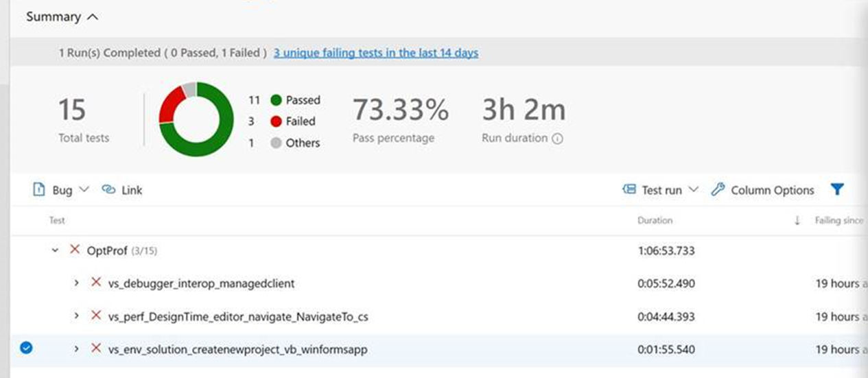
Task: Click the blue filter funnel icon
Action: pyautogui.click(x=836, y=190)
